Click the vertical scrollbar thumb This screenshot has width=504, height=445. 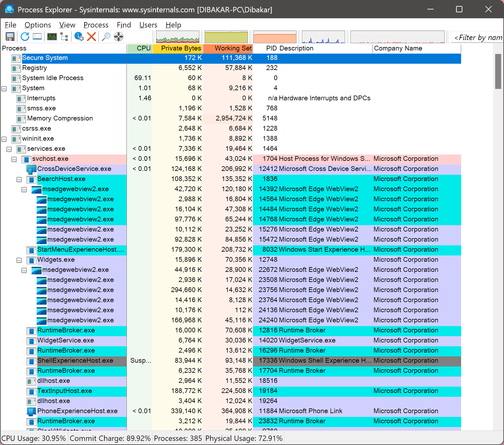498,71
